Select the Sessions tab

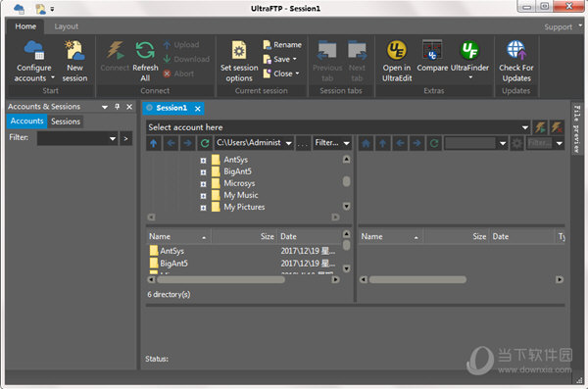(66, 122)
